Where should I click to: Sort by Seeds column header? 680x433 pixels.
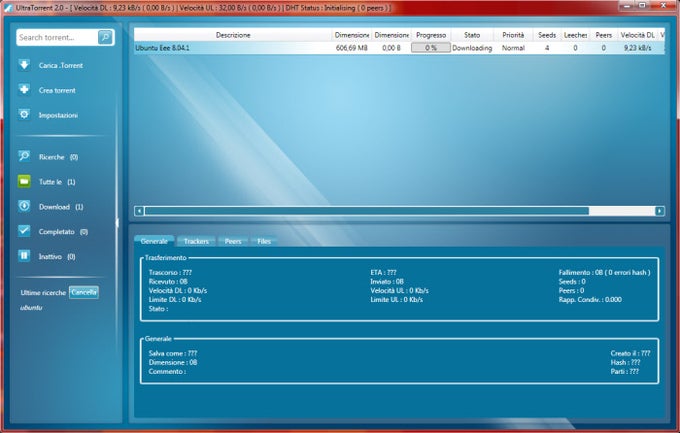point(547,35)
